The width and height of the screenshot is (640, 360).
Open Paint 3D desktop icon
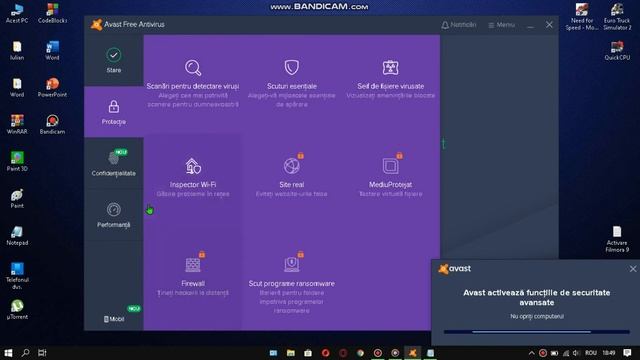pyautogui.click(x=17, y=162)
